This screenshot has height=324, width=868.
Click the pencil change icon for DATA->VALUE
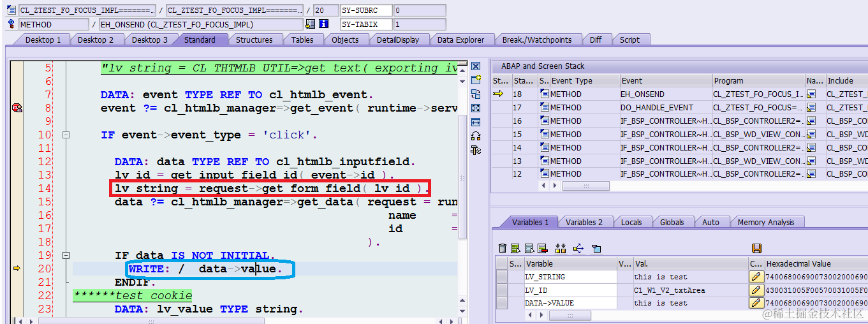coord(756,303)
